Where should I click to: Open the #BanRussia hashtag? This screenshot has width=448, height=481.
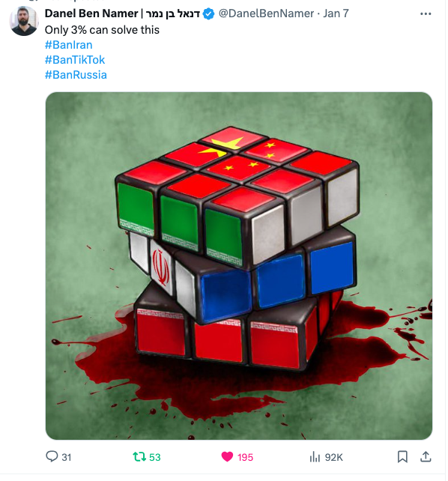tap(76, 75)
